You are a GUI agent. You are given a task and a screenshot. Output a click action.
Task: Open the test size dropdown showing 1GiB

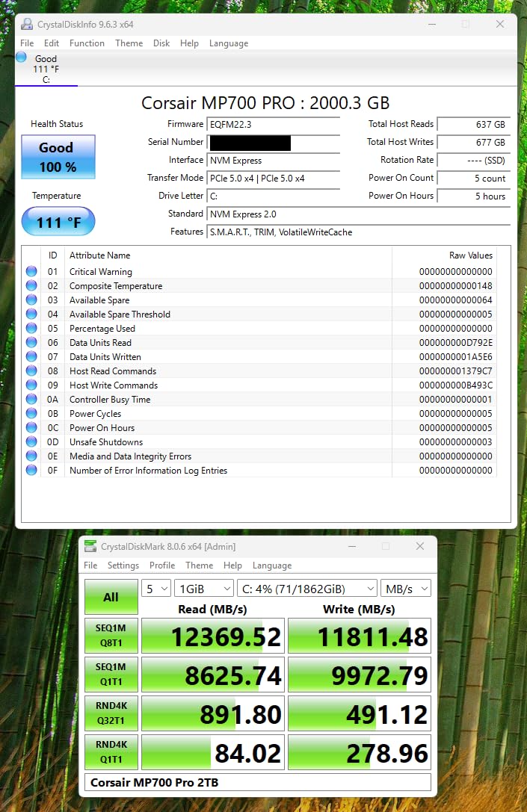click(203, 589)
